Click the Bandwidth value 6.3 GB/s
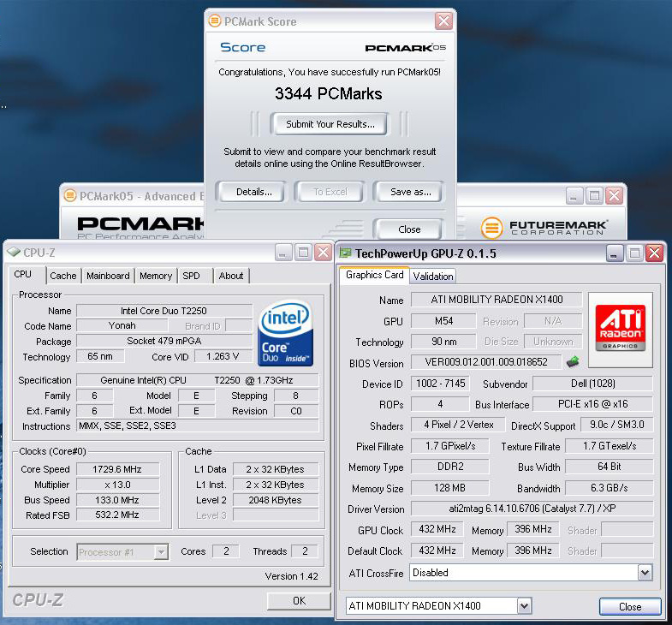The width and height of the screenshot is (672, 625). coord(609,488)
